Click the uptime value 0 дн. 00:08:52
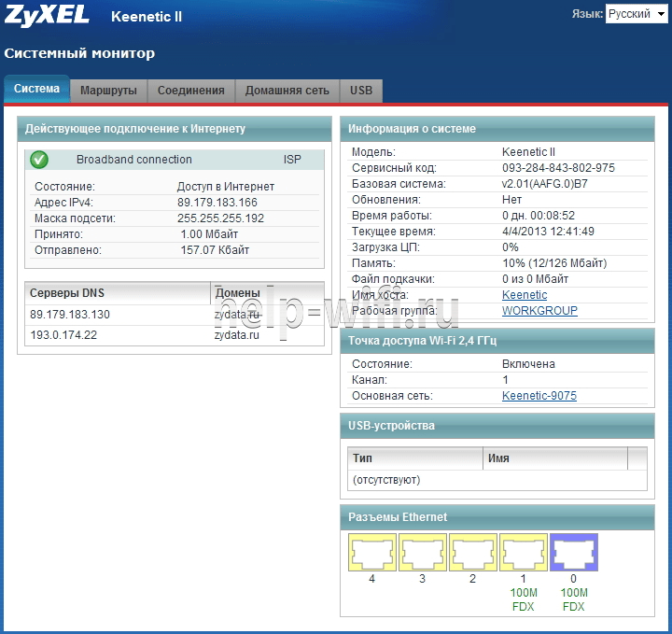Viewport: 672px width, 634px height. click(x=539, y=215)
